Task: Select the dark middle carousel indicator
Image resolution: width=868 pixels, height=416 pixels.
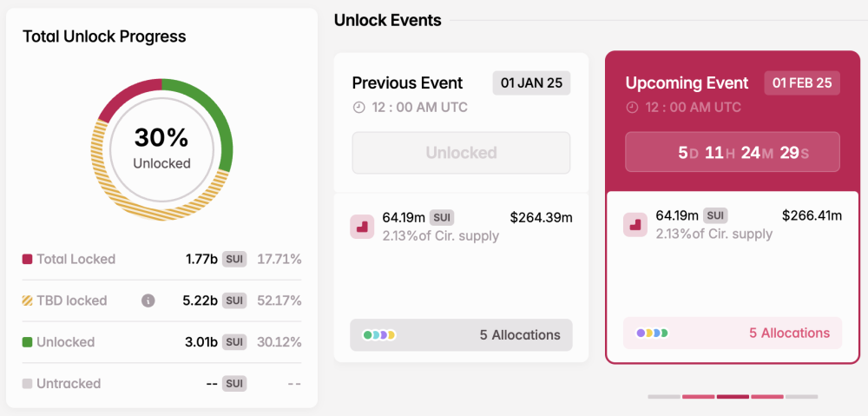Action: click(x=733, y=397)
